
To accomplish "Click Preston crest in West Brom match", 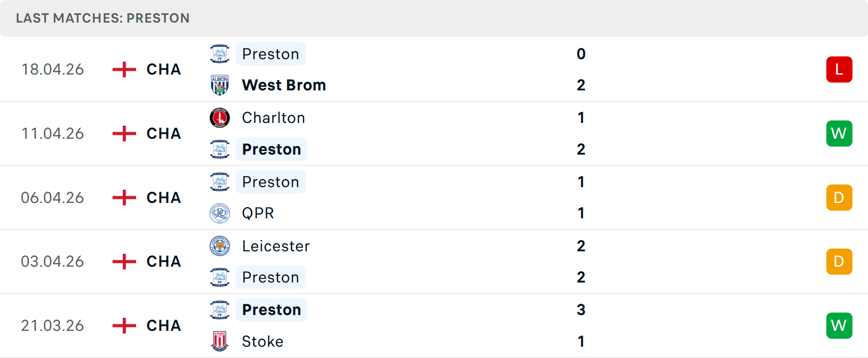I will click(x=220, y=54).
